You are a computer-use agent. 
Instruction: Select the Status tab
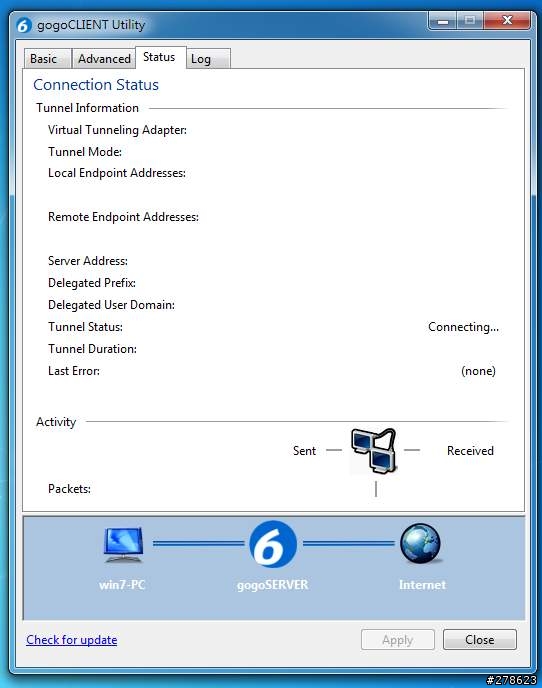161,57
